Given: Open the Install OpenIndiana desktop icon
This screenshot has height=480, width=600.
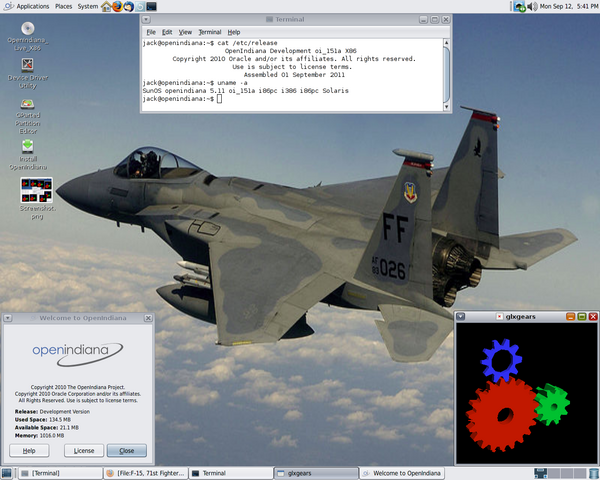Looking at the screenshot, I should pos(28,147).
